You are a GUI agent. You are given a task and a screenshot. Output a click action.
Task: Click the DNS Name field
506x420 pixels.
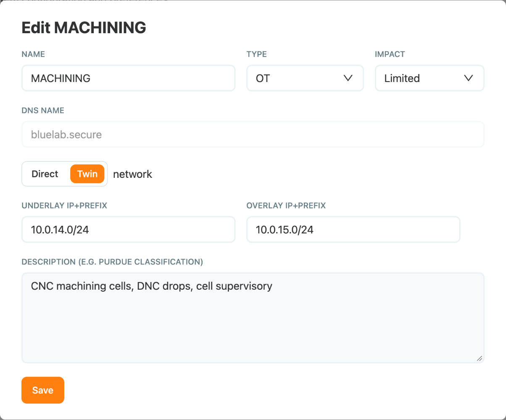click(x=253, y=135)
